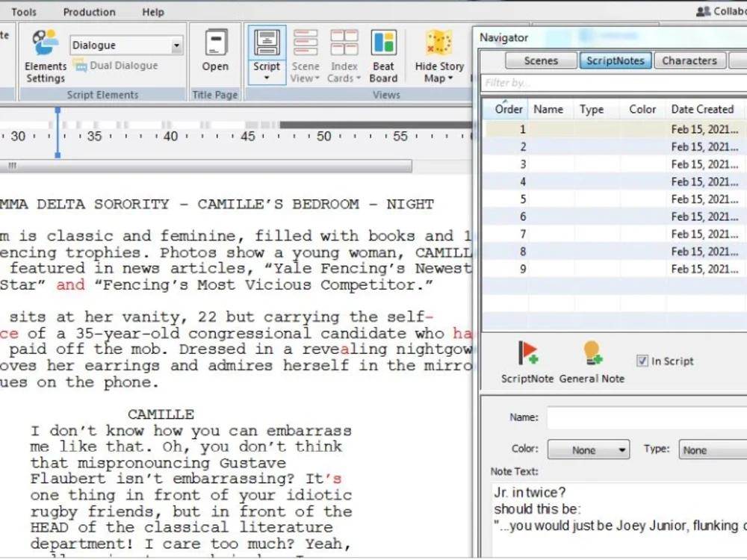Image resolution: width=747 pixels, height=560 pixels.
Task: Click the CAMILLE character name in script
Action: [161, 414]
